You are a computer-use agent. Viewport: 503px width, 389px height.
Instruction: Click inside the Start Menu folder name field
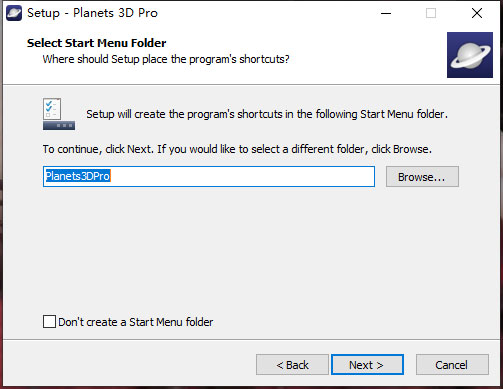pyautogui.click(x=209, y=176)
